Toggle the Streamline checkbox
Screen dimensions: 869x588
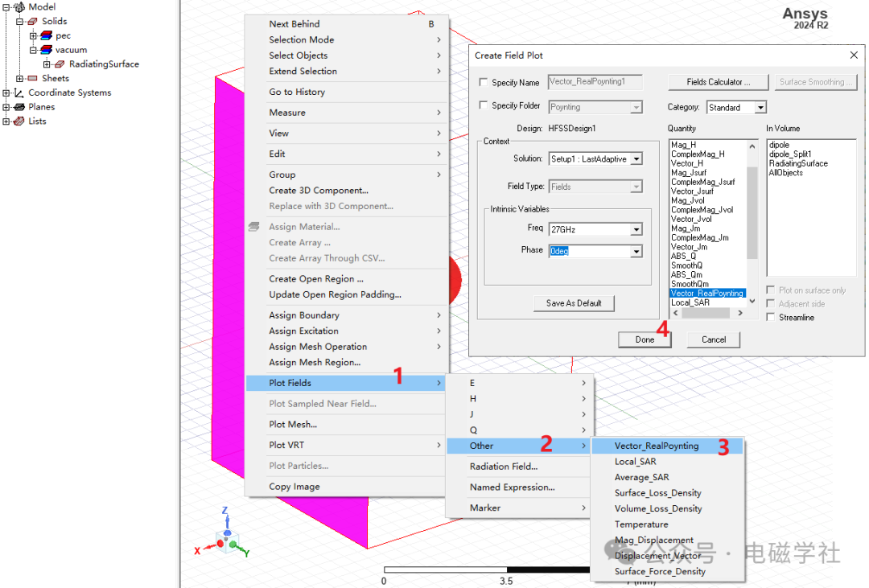point(770,317)
